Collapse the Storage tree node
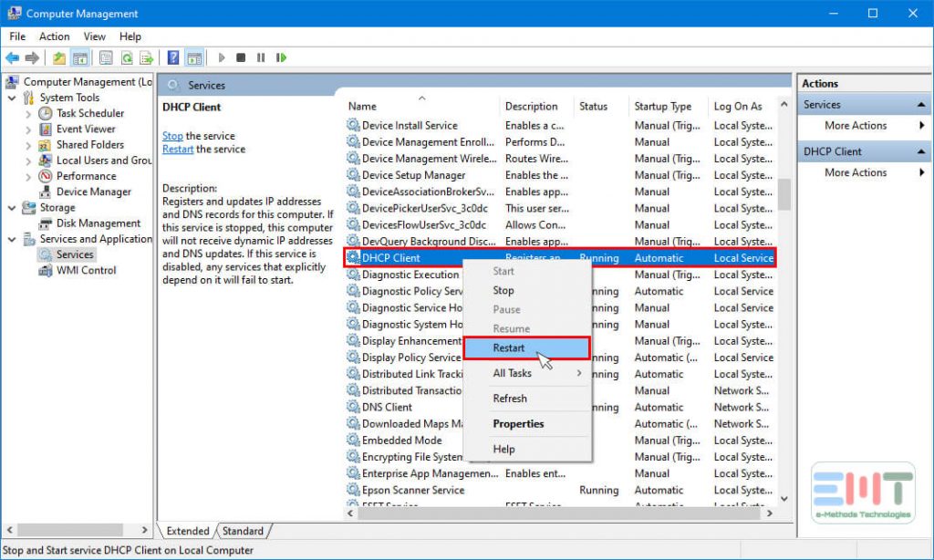934x560 pixels. pos(12,208)
